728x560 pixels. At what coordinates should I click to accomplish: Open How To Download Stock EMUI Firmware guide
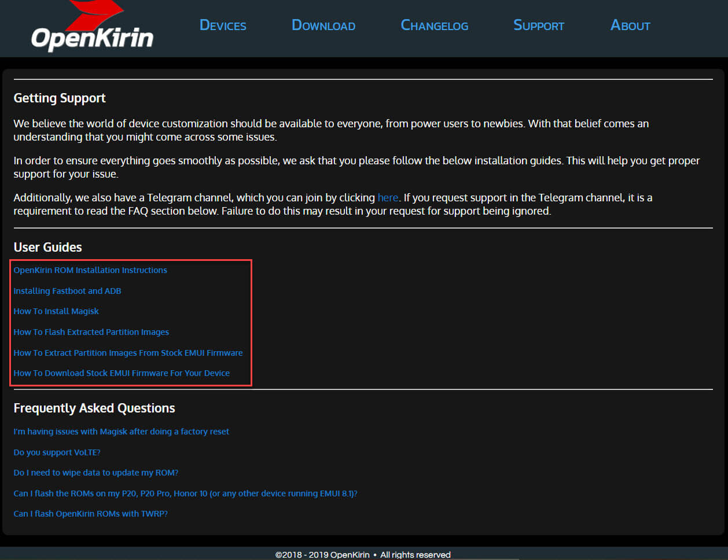[x=122, y=373]
